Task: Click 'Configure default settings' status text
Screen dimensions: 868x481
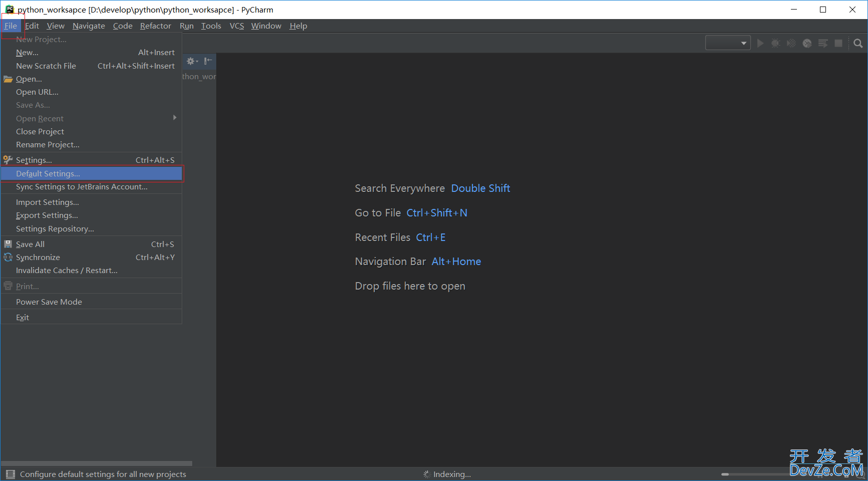Action: click(103, 474)
